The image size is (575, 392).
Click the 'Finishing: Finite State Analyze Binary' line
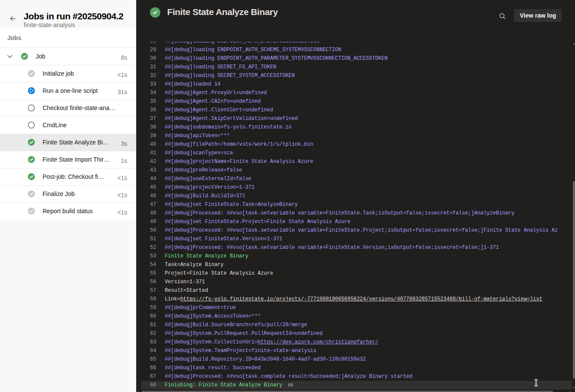click(x=223, y=385)
